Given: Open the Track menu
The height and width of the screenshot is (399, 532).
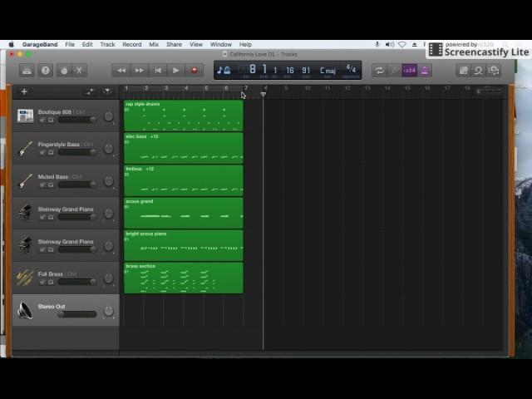Looking at the screenshot, I should (x=107, y=44).
